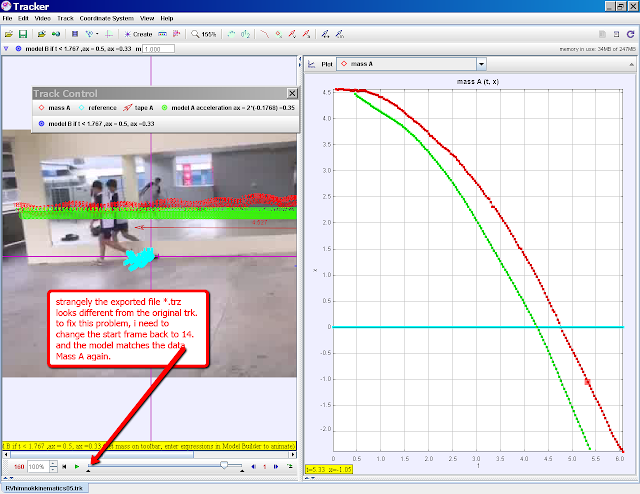Click the Create track button
The width and height of the screenshot is (640, 494).
pyautogui.click(x=138, y=34)
